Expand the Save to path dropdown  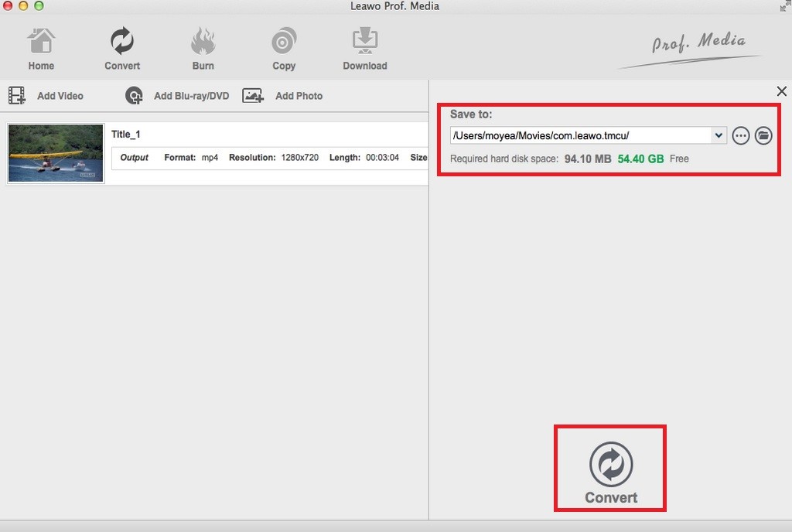[x=719, y=135]
